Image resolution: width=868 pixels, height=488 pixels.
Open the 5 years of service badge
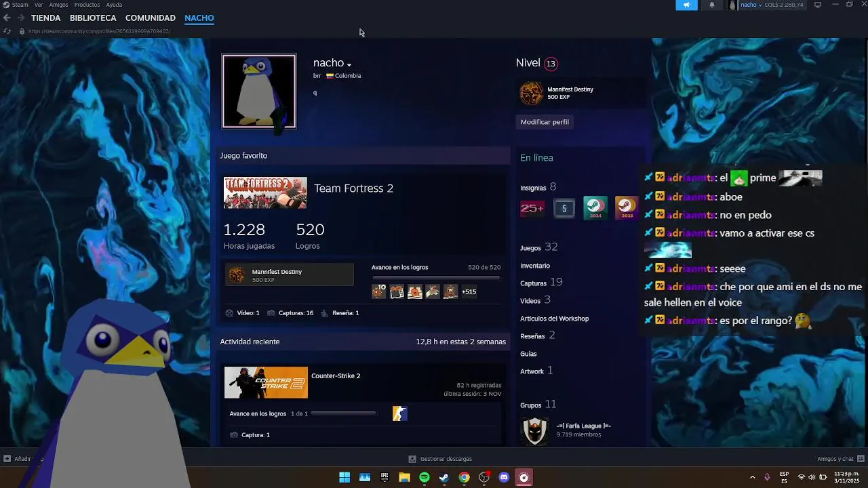pos(564,208)
